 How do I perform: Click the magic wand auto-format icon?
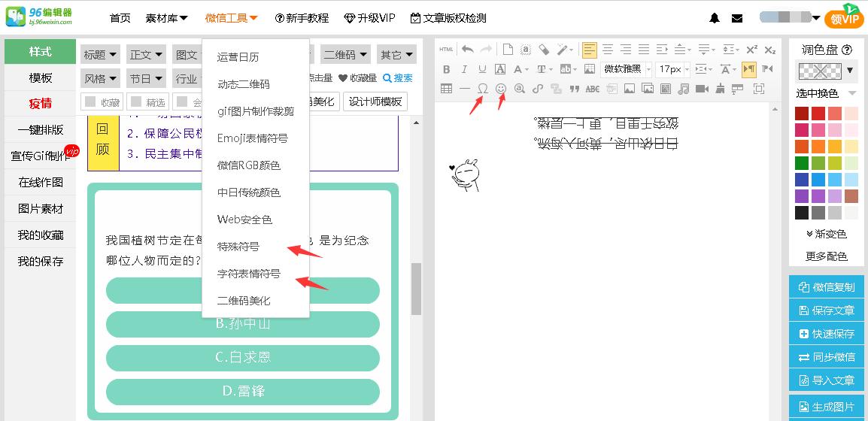coord(563,49)
